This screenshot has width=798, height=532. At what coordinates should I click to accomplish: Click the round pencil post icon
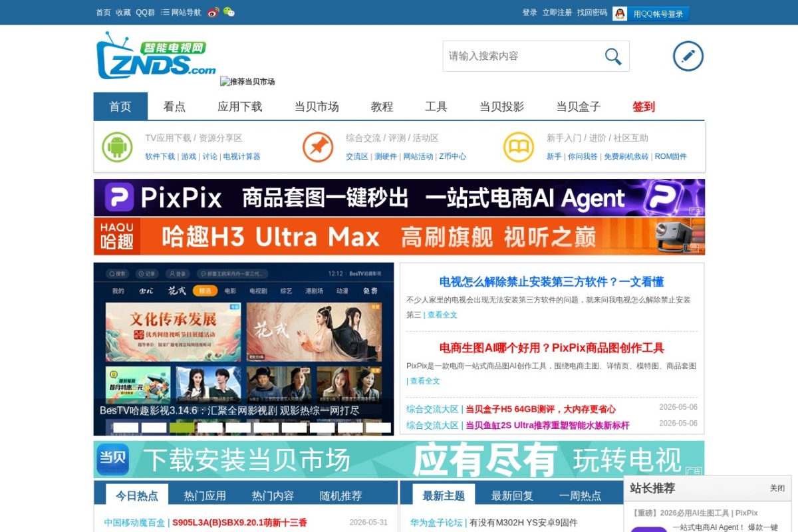pyautogui.click(x=688, y=56)
